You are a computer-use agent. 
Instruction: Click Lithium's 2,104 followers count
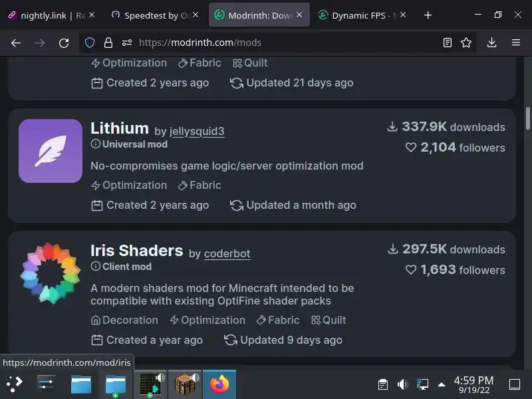coord(455,148)
